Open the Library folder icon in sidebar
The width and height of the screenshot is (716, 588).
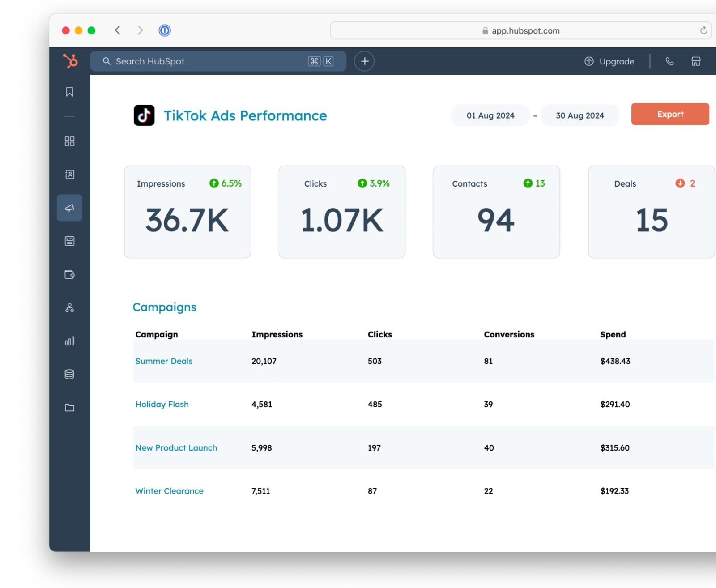click(69, 408)
